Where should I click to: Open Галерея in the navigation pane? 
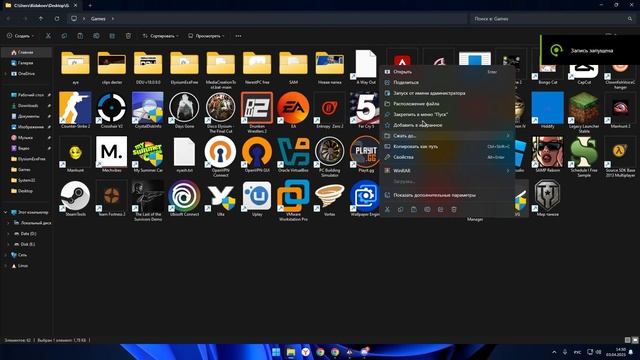coord(27,63)
